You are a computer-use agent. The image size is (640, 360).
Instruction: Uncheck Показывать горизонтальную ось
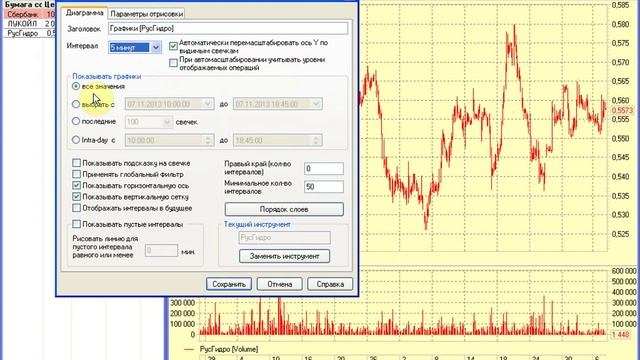point(76,185)
